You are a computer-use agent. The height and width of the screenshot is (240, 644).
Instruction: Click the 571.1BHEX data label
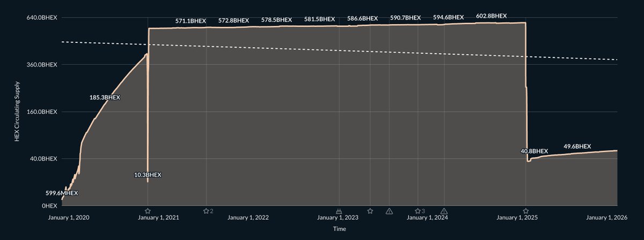191,21
